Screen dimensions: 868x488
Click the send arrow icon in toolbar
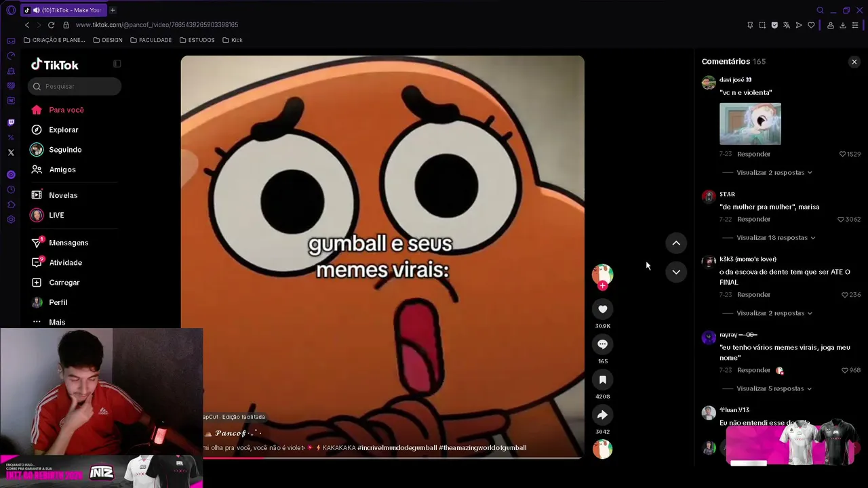pos(799,25)
